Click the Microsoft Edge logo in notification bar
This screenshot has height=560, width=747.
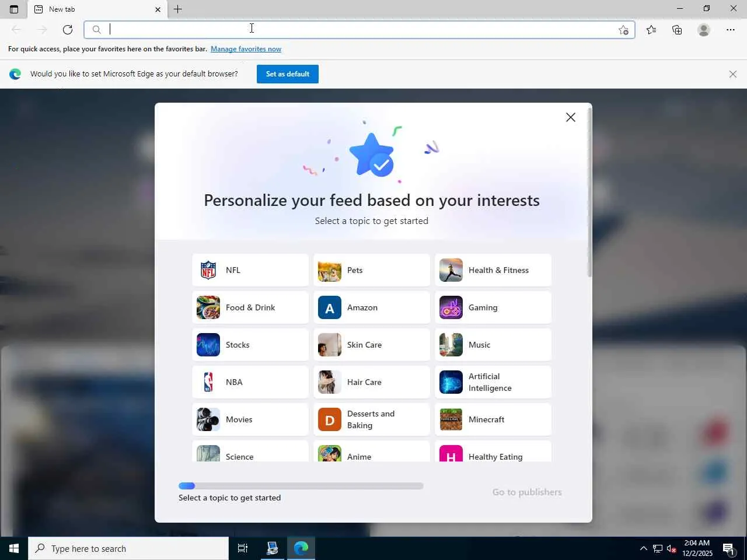15,74
